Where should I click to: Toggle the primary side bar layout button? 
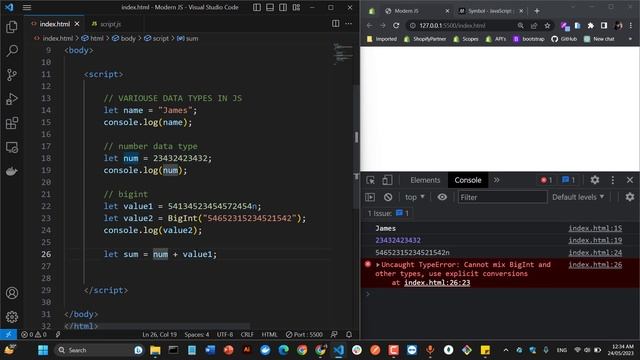coord(257,7)
